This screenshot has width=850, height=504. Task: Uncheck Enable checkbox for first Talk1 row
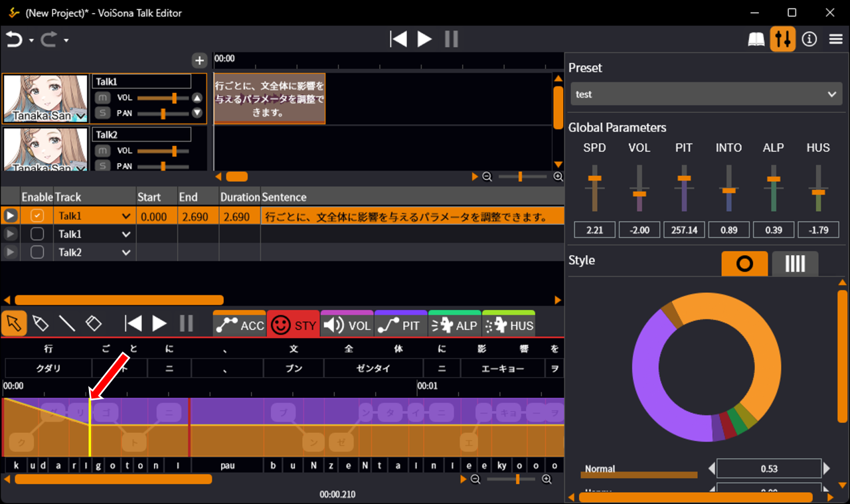click(37, 216)
